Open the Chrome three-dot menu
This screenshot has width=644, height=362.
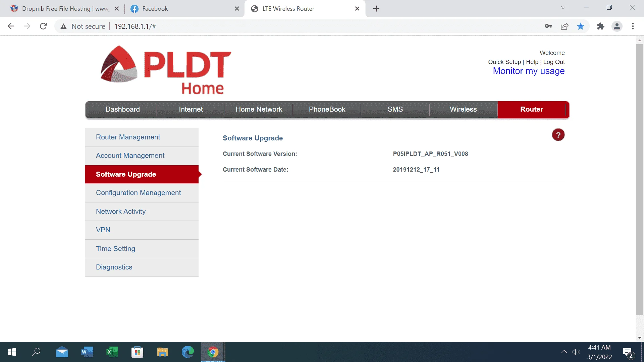point(633,26)
